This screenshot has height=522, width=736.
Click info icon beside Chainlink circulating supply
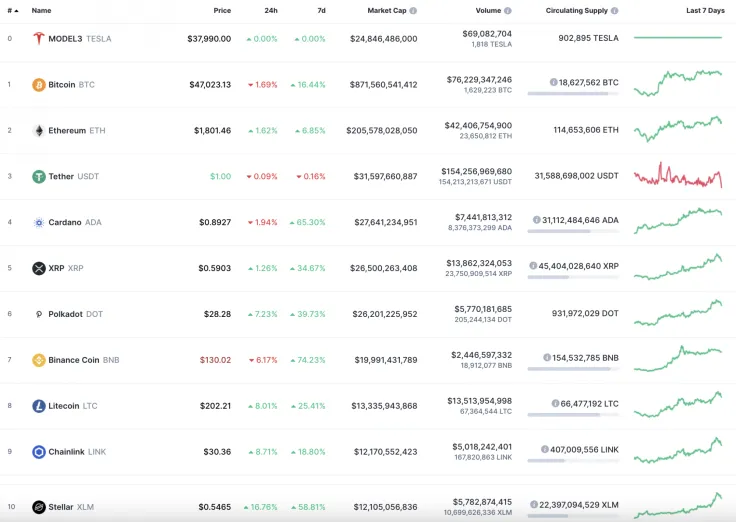click(x=545, y=449)
